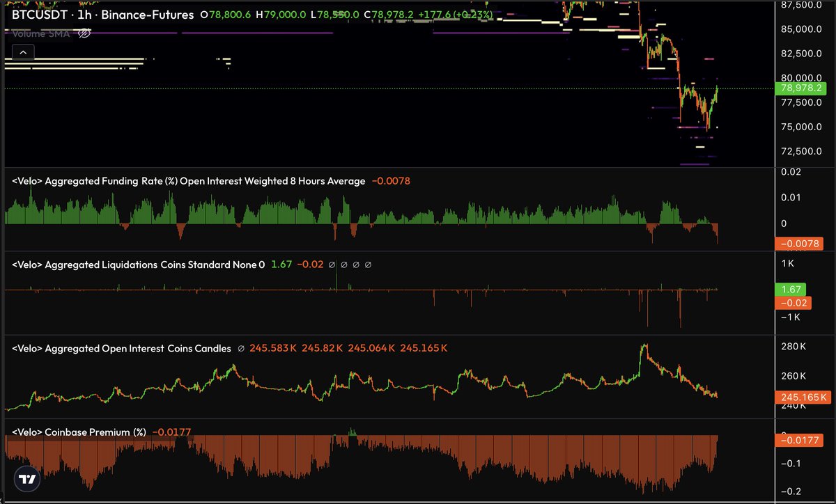Click the open interest peak near 280 K
The width and height of the screenshot is (836, 504).
[x=644, y=345]
